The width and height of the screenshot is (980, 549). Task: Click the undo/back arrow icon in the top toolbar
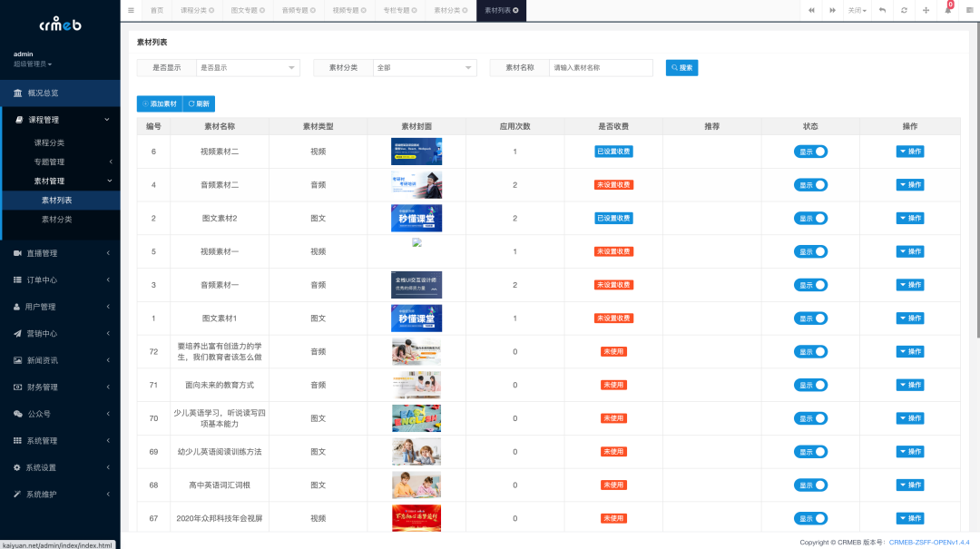pos(883,10)
